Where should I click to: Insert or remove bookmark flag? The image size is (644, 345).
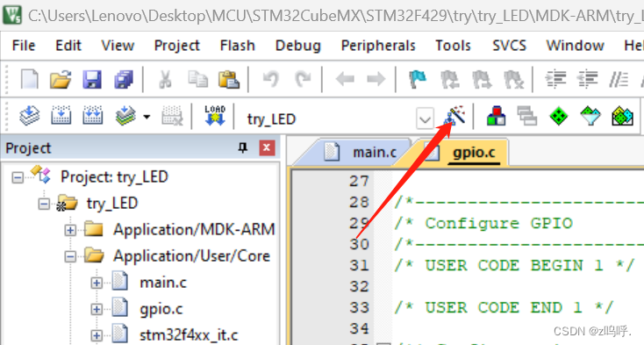click(418, 79)
